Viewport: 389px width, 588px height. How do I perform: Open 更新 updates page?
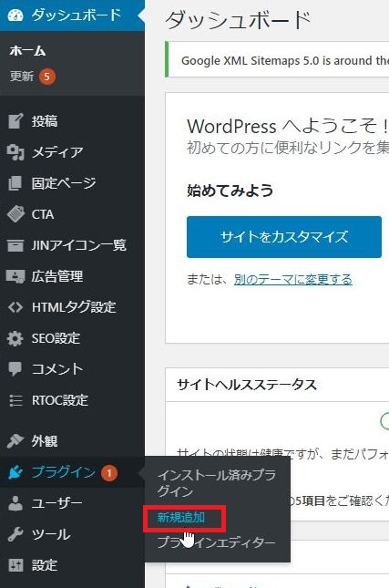pyautogui.click(x=21, y=77)
